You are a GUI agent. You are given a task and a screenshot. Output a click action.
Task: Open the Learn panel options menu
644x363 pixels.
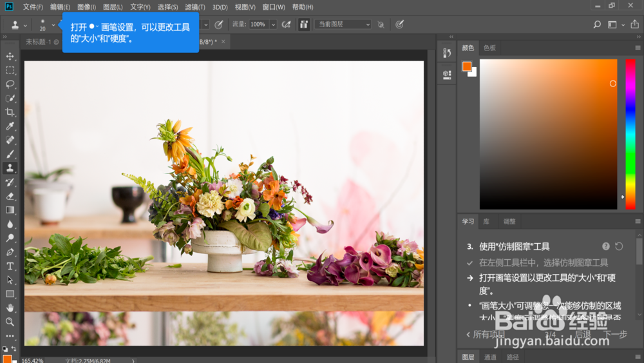click(638, 221)
